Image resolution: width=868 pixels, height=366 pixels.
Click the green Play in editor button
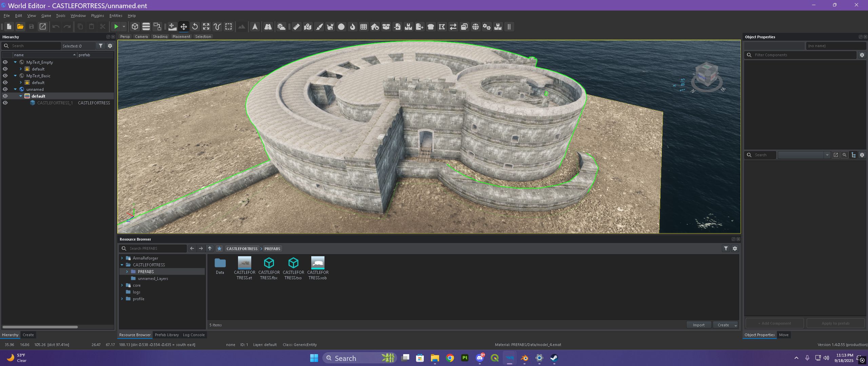click(116, 27)
